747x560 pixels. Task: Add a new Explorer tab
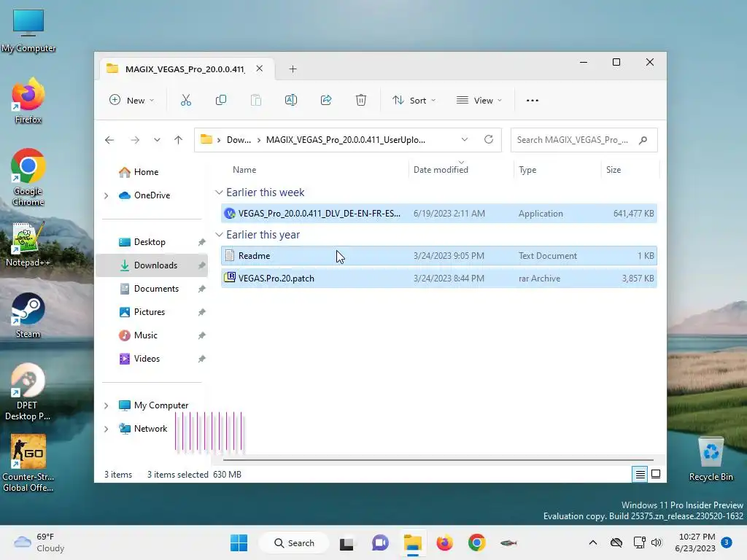coord(293,69)
